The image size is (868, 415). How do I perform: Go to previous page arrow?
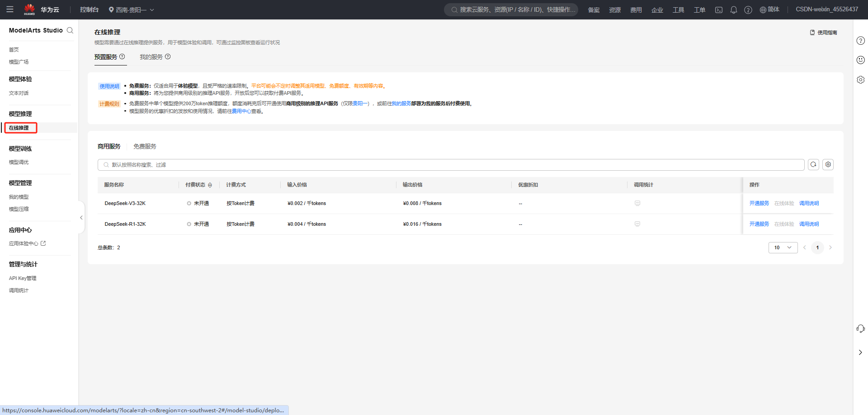805,247
